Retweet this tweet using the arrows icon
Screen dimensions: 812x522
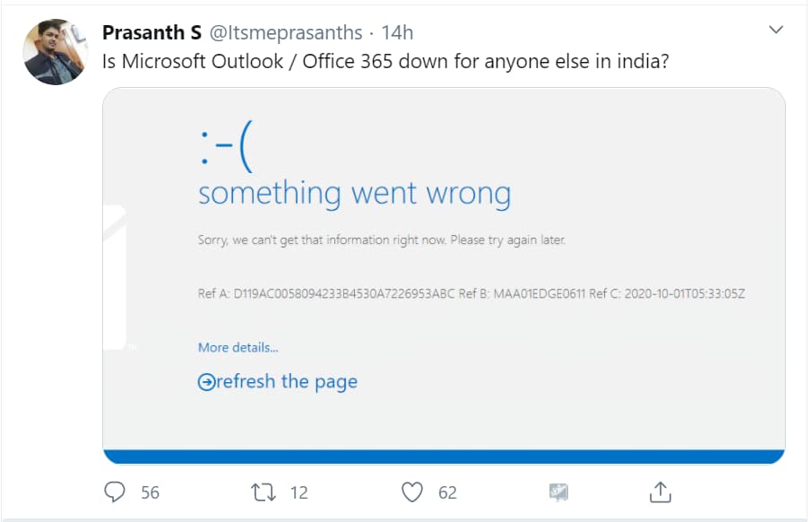pos(264,492)
